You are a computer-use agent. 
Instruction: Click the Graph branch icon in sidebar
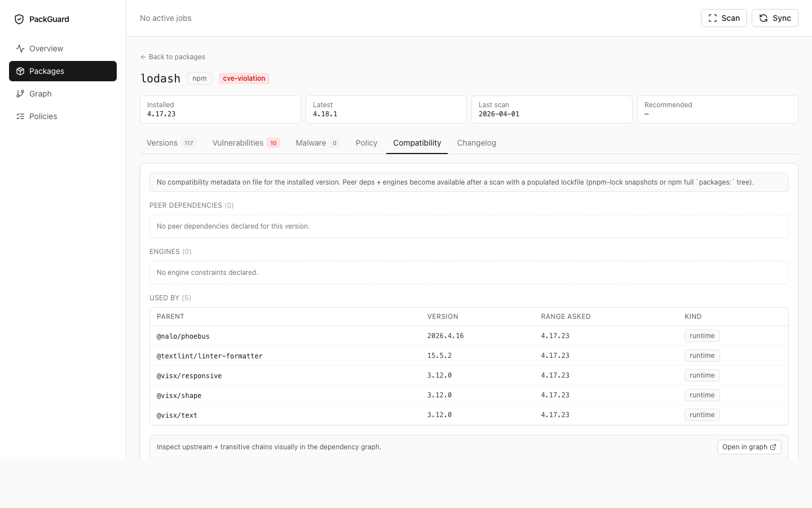20,94
